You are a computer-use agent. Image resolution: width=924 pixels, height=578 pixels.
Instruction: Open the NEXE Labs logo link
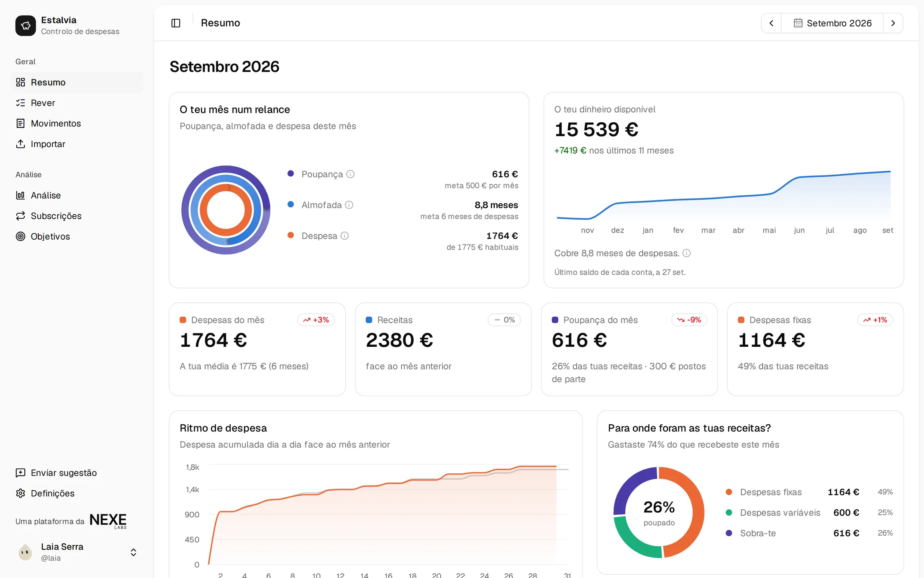108,521
